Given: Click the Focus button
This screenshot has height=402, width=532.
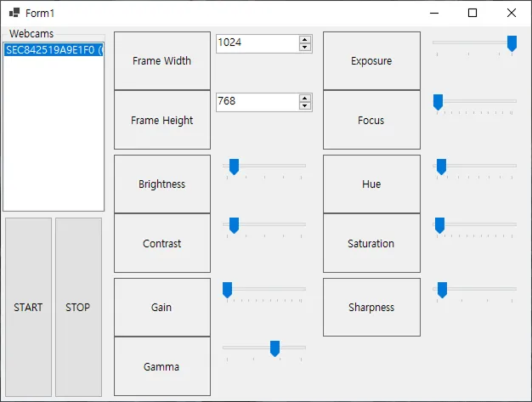Looking at the screenshot, I should click(371, 120).
